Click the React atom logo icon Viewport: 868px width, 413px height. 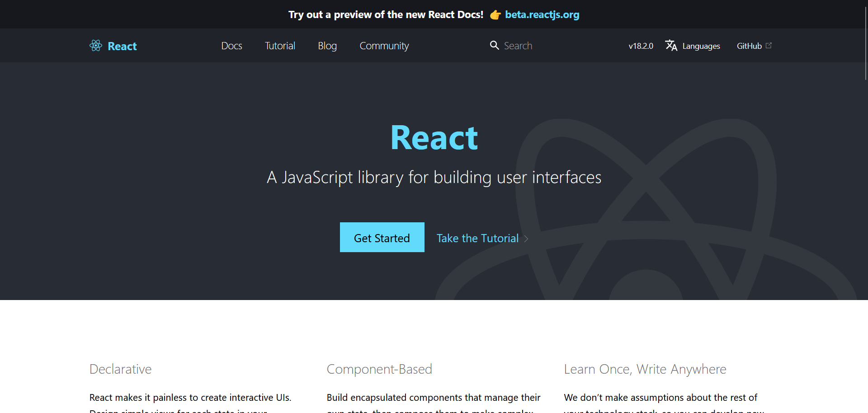coord(96,46)
